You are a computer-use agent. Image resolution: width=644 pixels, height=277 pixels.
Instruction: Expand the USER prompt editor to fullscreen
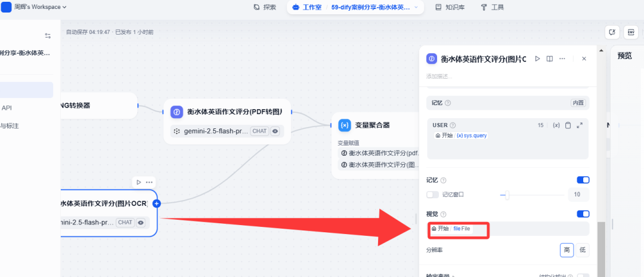(x=580, y=125)
